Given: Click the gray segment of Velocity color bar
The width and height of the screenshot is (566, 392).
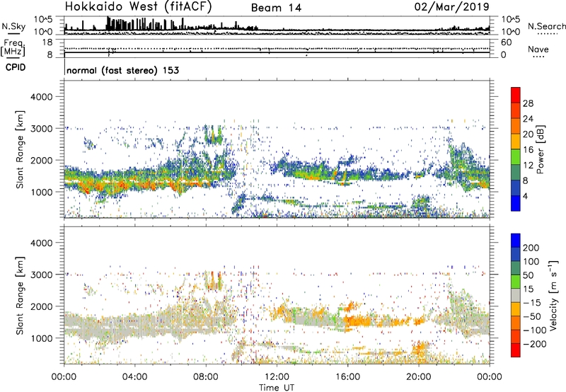Looking at the screenshot, I should coord(516,295).
